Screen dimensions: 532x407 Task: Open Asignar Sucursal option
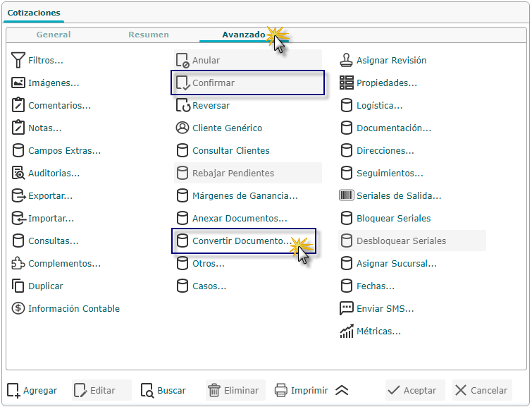pos(388,263)
